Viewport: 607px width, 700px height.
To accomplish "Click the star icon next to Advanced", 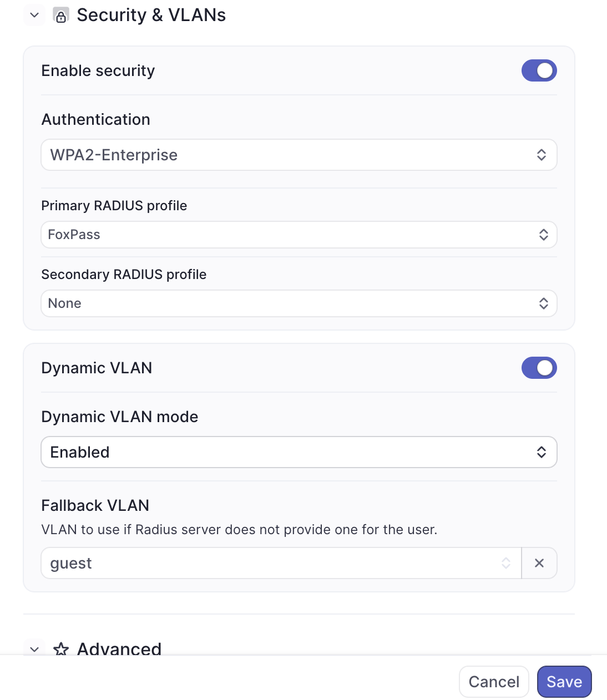I will coord(62,649).
